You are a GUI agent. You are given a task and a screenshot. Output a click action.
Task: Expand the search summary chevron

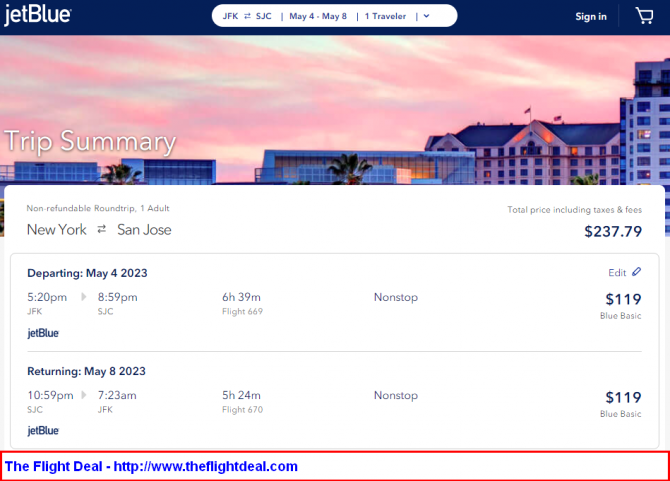click(426, 16)
